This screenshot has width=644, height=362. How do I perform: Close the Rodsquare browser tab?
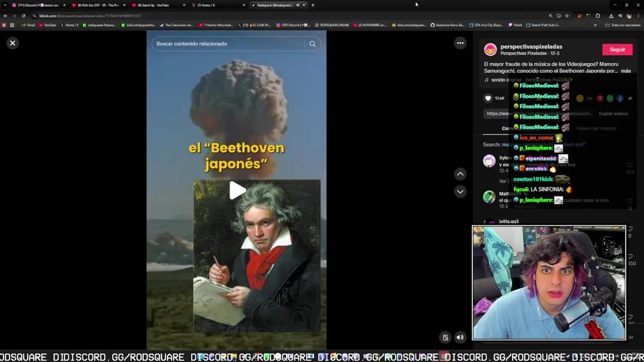(303, 5)
